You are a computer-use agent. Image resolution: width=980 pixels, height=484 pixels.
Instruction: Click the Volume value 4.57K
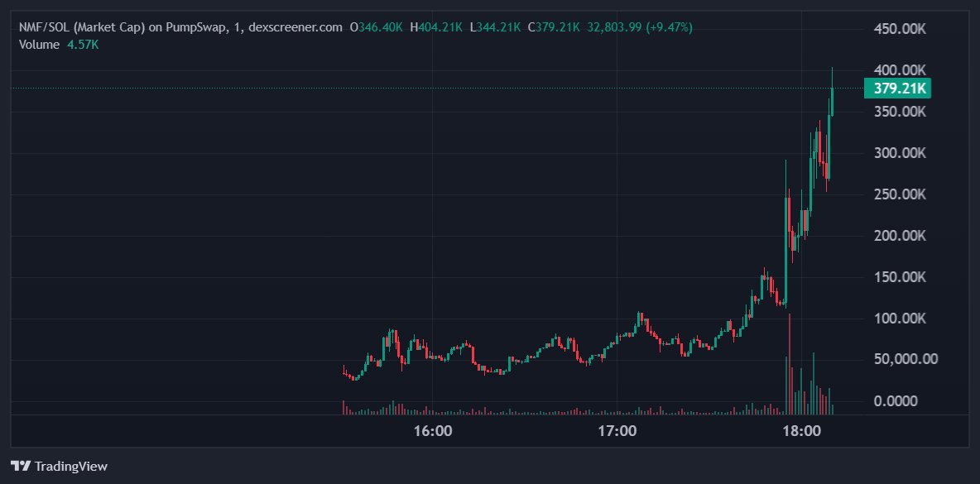click(x=83, y=45)
